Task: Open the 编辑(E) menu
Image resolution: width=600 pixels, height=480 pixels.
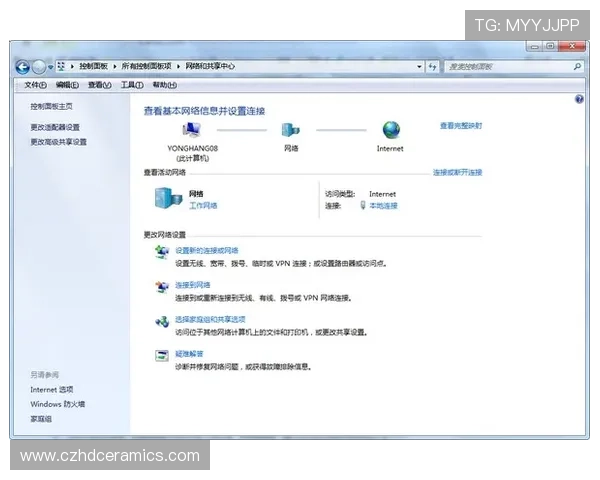Action: [67, 85]
